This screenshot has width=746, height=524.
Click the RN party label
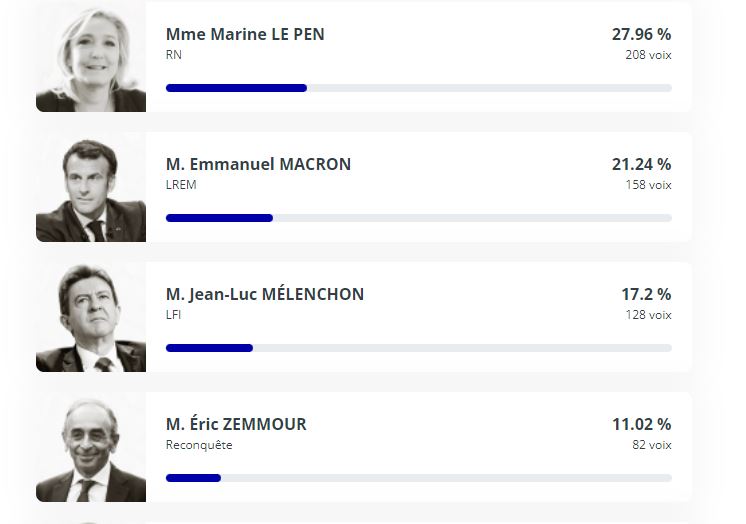click(174, 55)
